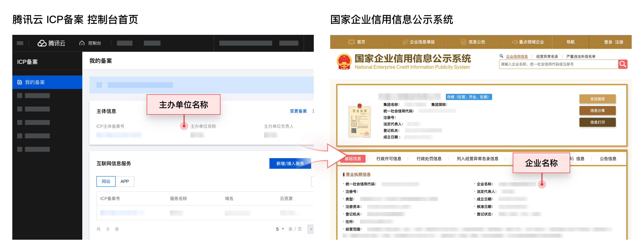Open 企业信息填报 in the navigation bar
This screenshot has width=644, height=252.
point(422,42)
